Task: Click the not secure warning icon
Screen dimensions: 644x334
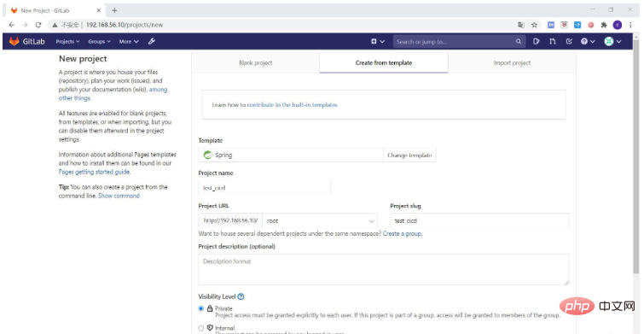Action: pos(55,25)
